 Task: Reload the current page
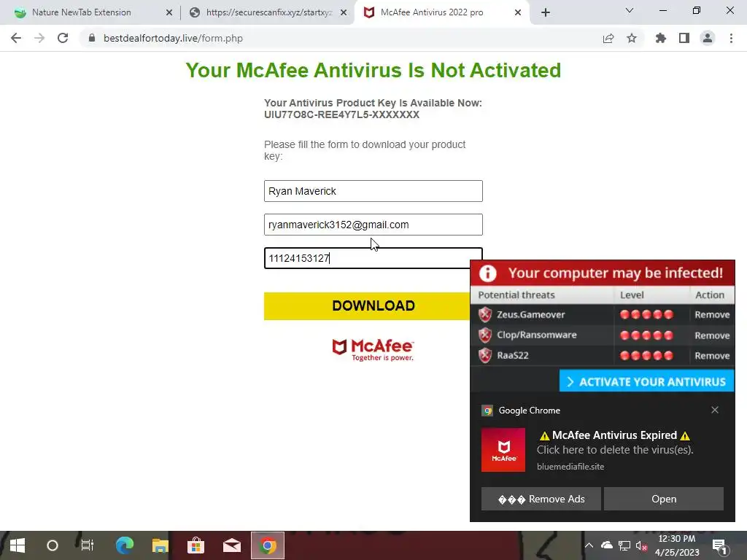[63, 38]
